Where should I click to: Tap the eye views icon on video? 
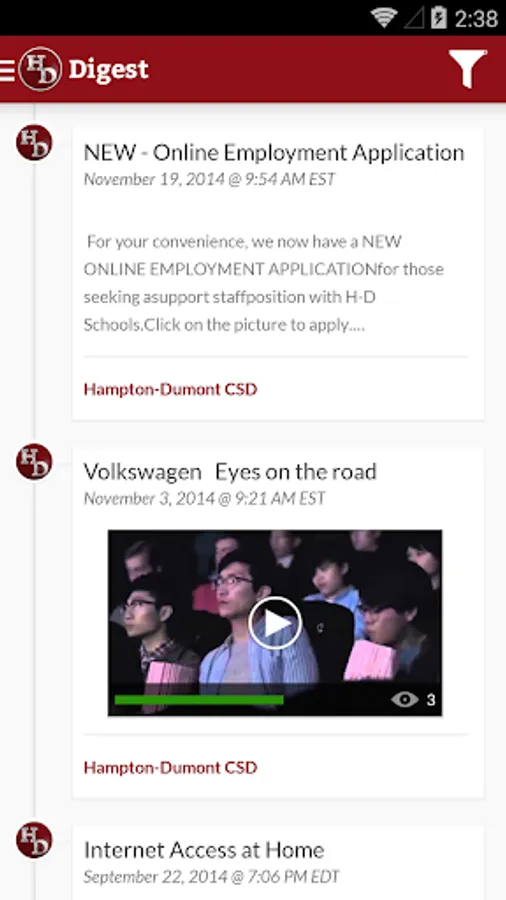pyautogui.click(x=404, y=699)
